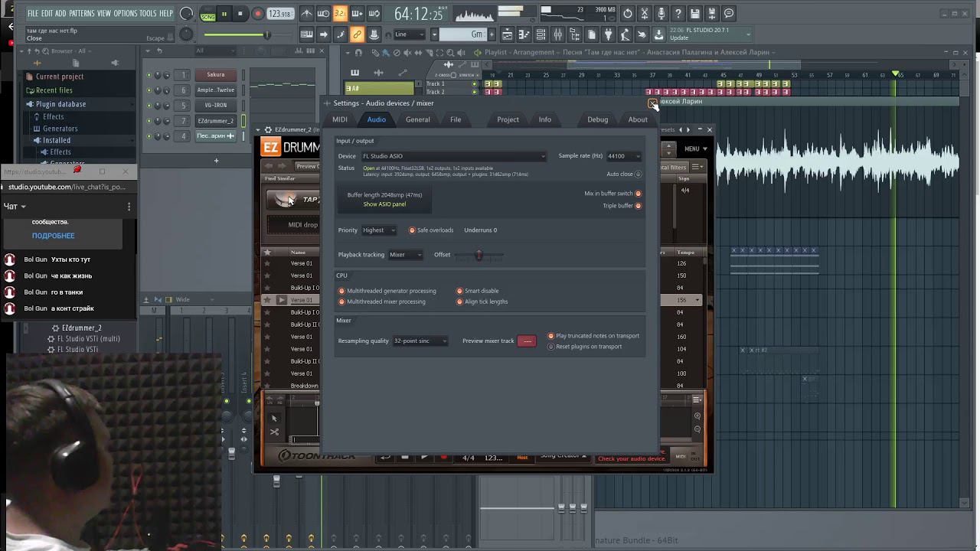Toggle loop recording icon

[374, 14]
